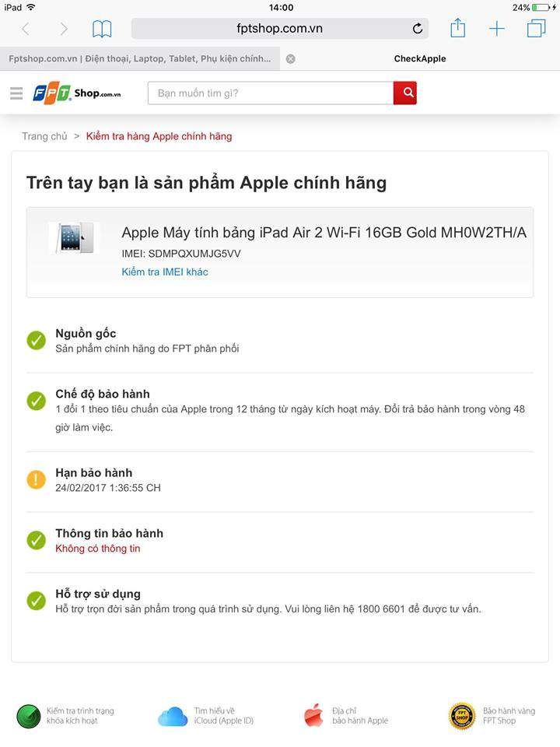Open the 'Kiểm tra IMEI khác' link
The width and height of the screenshot is (560, 747).
pos(165,272)
